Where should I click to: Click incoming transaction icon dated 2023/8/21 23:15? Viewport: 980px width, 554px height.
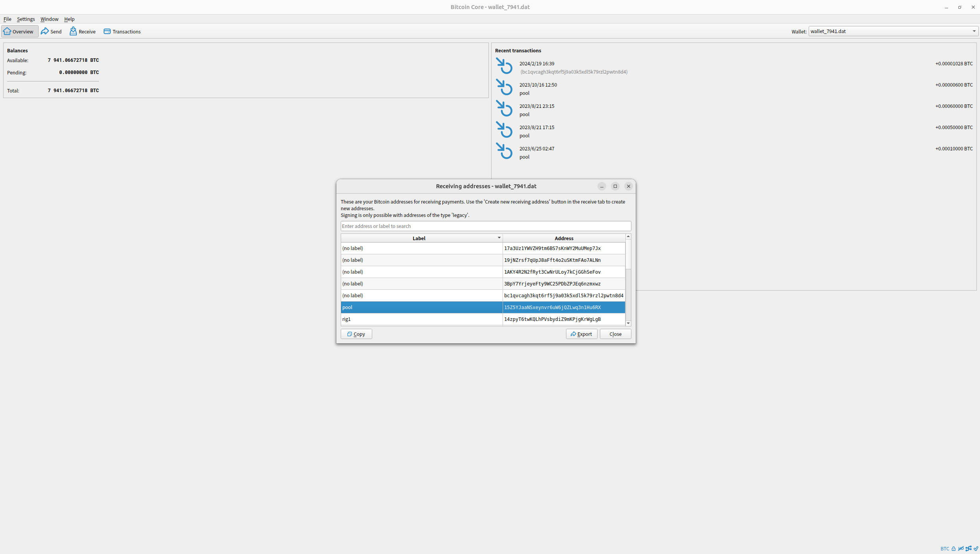pyautogui.click(x=504, y=109)
